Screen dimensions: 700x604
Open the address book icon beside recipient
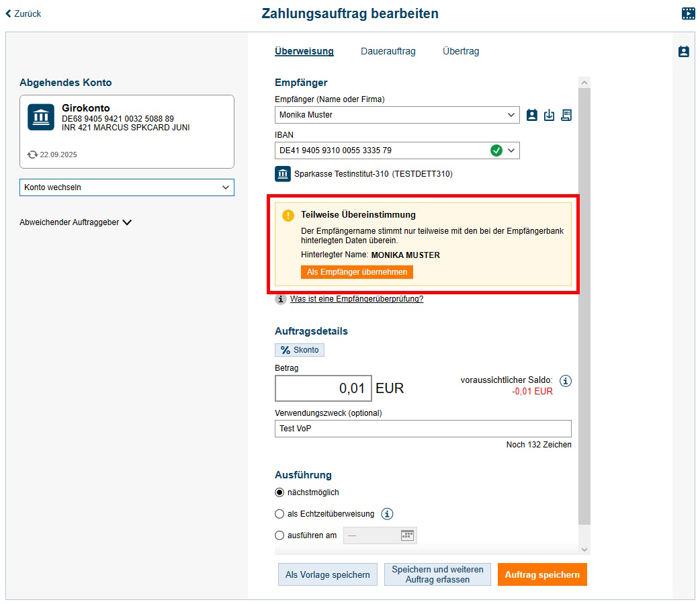point(532,115)
